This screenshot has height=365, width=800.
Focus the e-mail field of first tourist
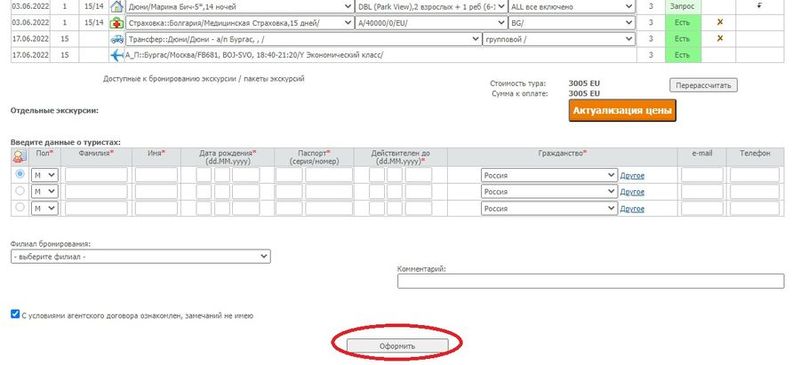702,175
